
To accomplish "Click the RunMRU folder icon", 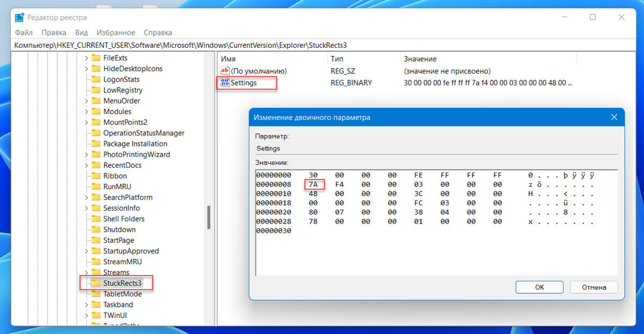I will coord(96,187).
